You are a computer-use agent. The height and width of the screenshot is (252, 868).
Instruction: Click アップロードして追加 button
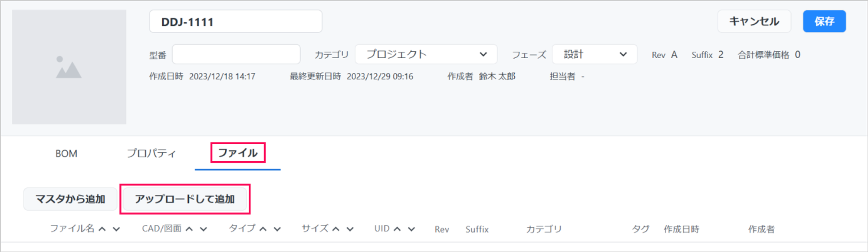click(x=185, y=199)
